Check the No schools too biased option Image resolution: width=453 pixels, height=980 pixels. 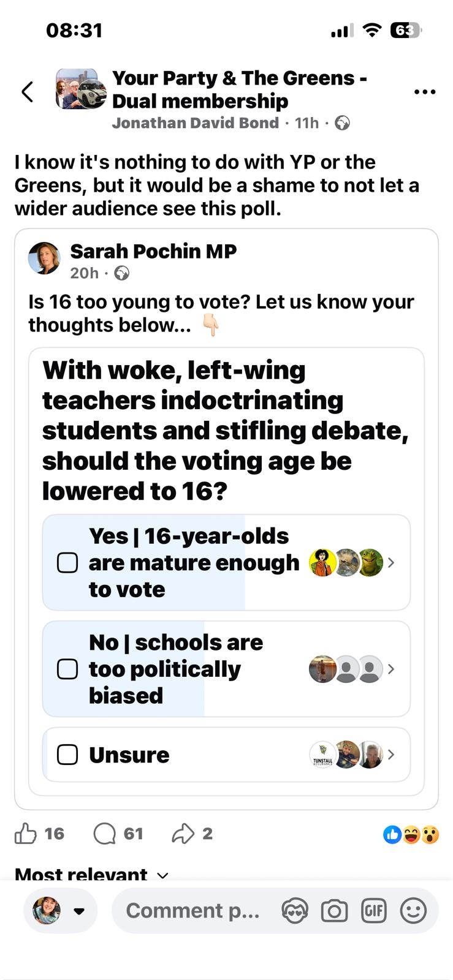[x=67, y=669]
